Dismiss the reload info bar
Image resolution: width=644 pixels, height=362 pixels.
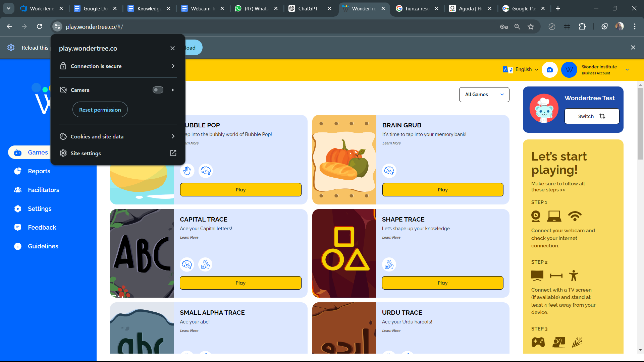(633, 48)
